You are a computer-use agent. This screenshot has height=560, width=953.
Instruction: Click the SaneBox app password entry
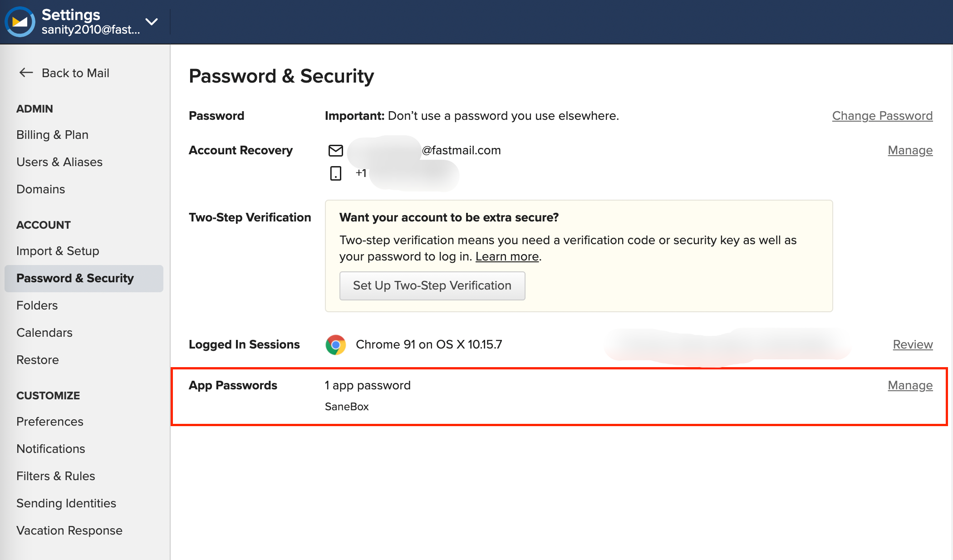pyautogui.click(x=347, y=407)
